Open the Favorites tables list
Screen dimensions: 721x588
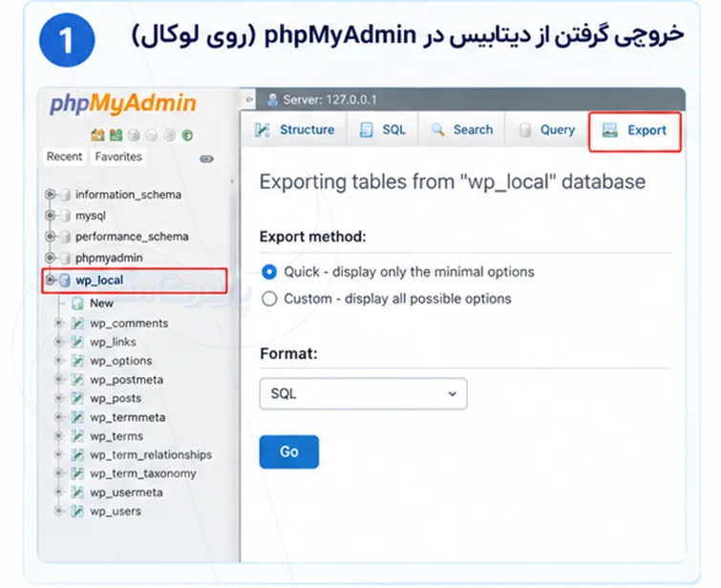click(118, 157)
